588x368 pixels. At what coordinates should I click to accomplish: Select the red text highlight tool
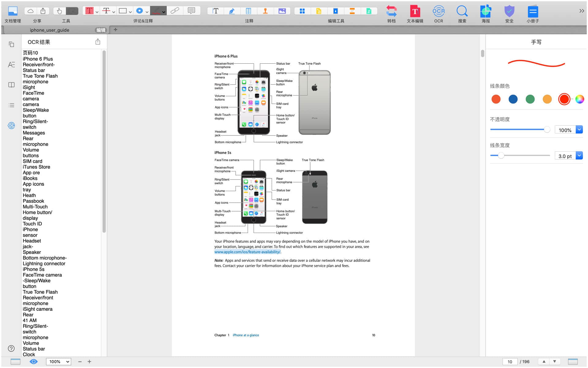click(x=89, y=11)
